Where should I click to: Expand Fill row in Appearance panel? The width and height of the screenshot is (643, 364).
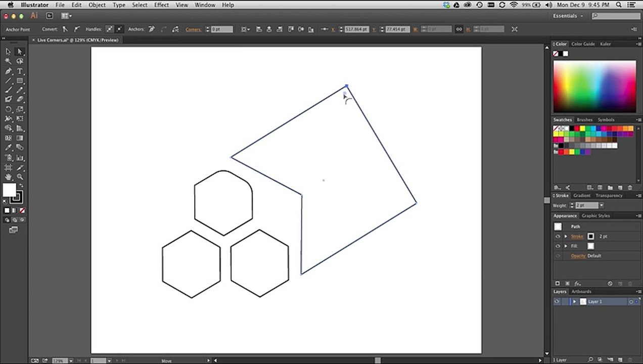(566, 246)
